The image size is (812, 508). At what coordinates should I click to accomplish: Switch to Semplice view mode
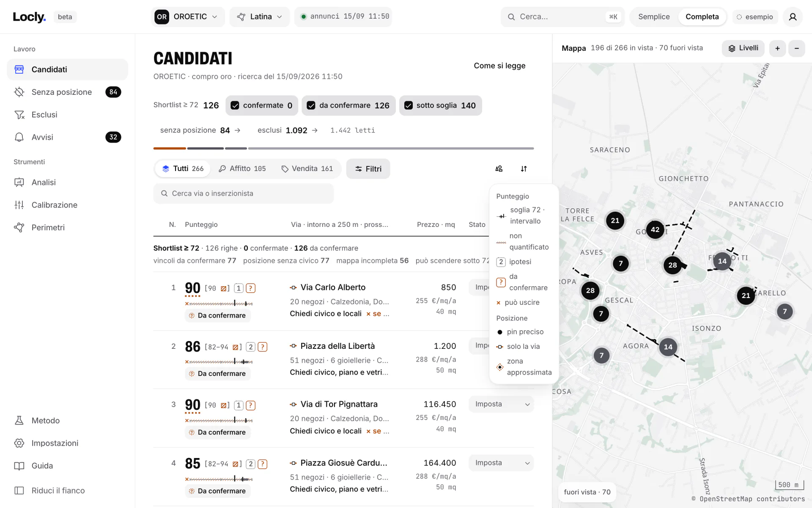pyautogui.click(x=654, y=17)
